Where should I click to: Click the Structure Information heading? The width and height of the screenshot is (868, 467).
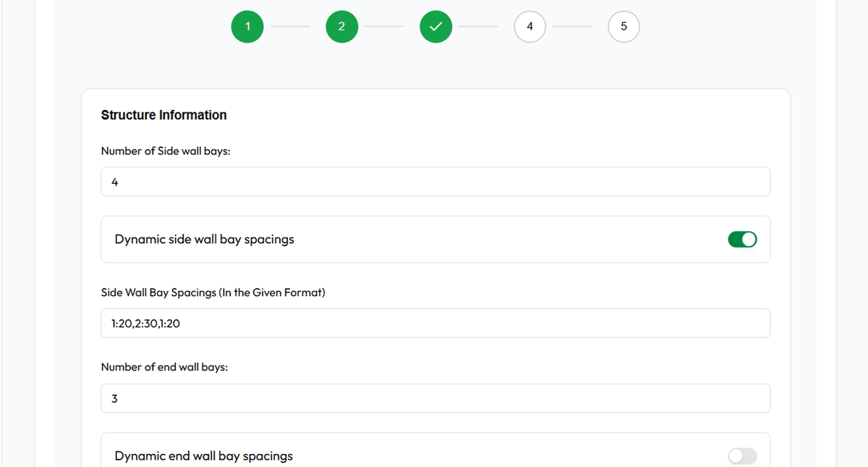[163, 115]
